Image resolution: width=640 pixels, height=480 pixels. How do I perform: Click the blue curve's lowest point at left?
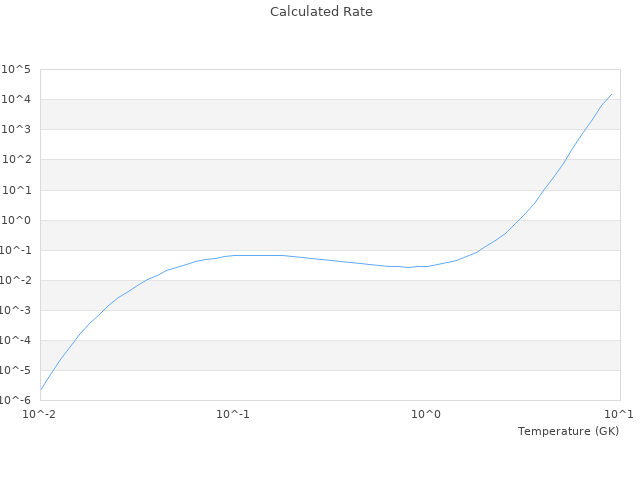click(x=41, y=389)
